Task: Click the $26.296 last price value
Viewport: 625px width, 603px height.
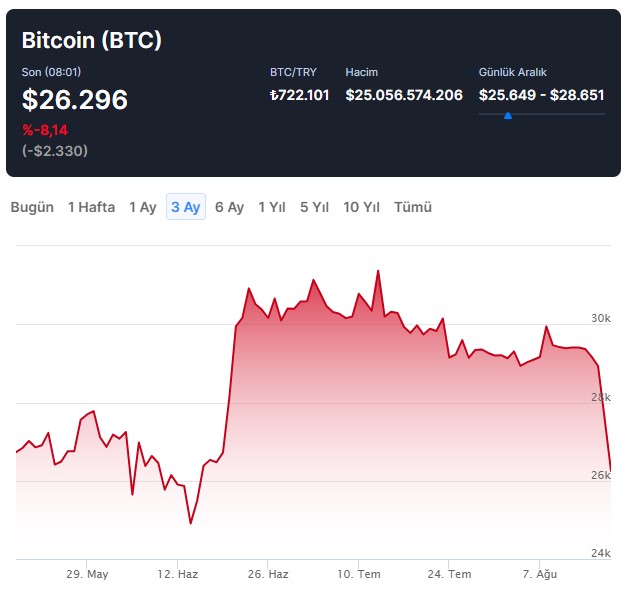Action: (x=75, y=100)
